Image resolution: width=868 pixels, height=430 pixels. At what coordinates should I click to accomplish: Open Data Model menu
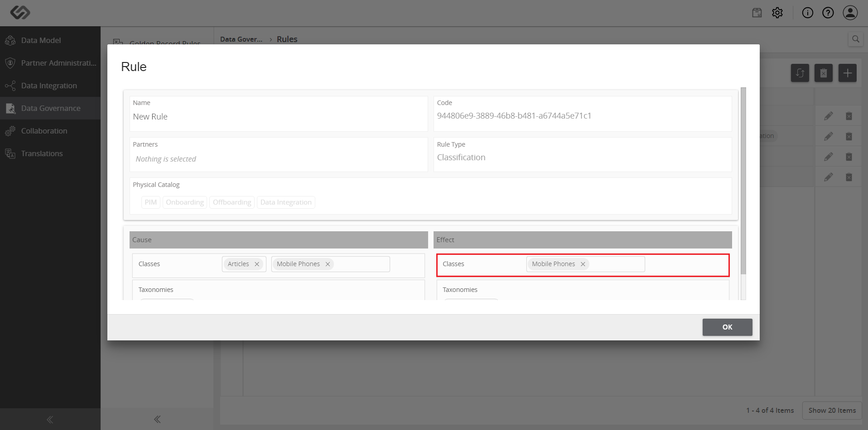50,40
